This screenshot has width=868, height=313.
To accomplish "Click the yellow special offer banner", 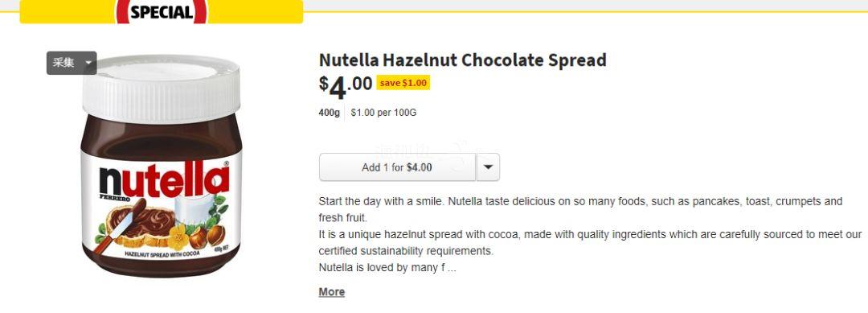I will [161, 11].
